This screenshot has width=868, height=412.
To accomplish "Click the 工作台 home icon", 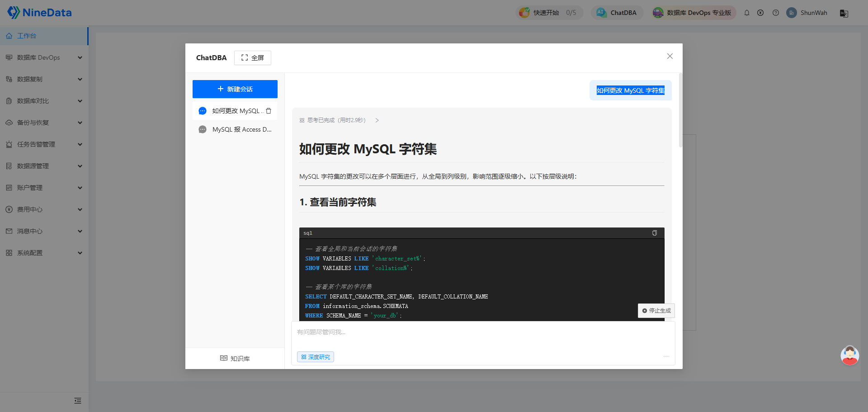I will [x=9, y=36].
